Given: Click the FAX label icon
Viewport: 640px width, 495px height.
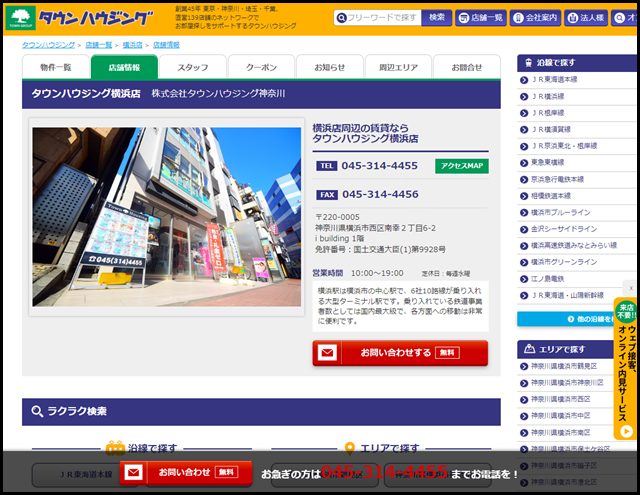Looking at the screenshot, I should (x=327, y=195).
